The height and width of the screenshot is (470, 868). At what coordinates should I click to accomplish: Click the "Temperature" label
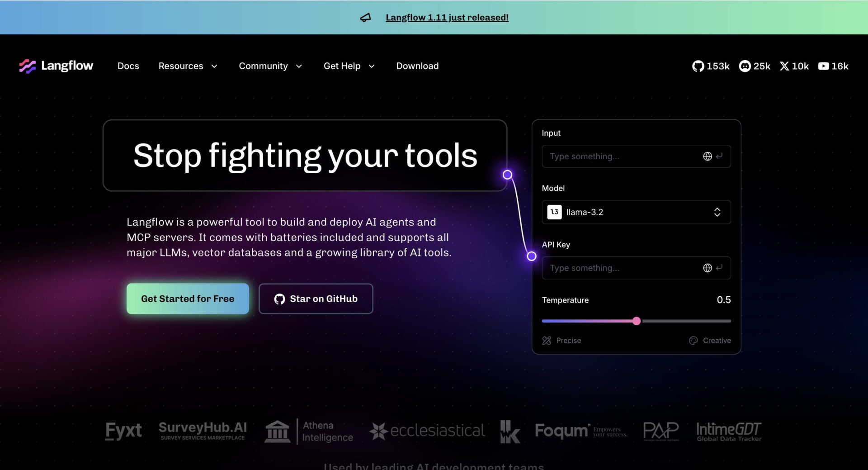[x=565, y=300]
